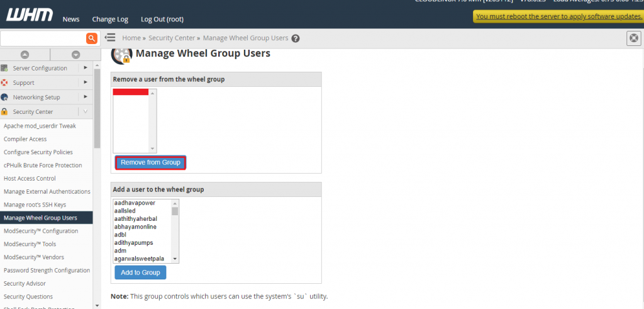The width and height of the screenshot is (644, 309).
Task: Open the News menu item
Action: (70, 20)
